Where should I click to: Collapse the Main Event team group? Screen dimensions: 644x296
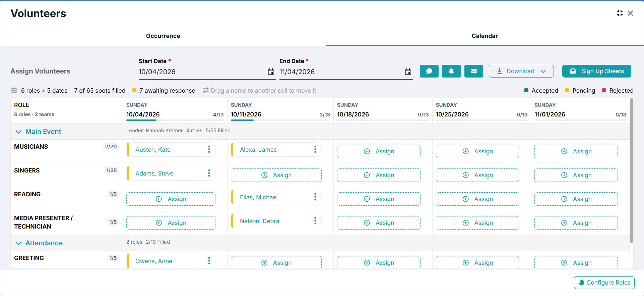pyautogui.click(x=19, y=132)
